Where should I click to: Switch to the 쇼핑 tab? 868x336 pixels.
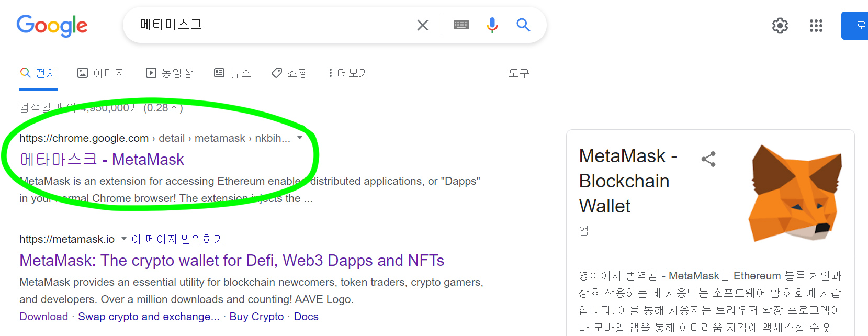289,73
